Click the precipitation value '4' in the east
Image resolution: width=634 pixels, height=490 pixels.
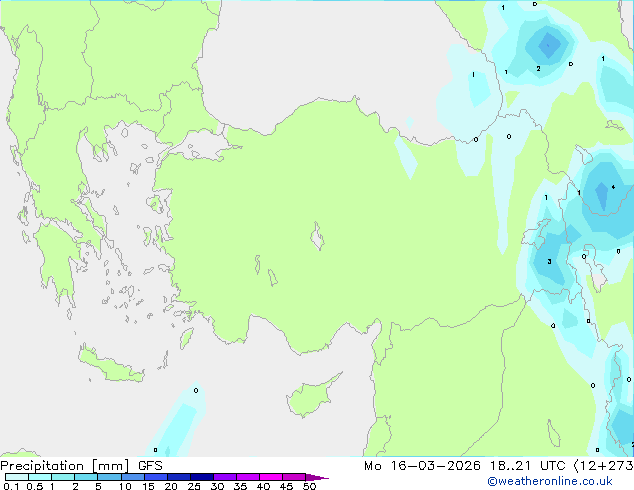click(x=613, y=187)
